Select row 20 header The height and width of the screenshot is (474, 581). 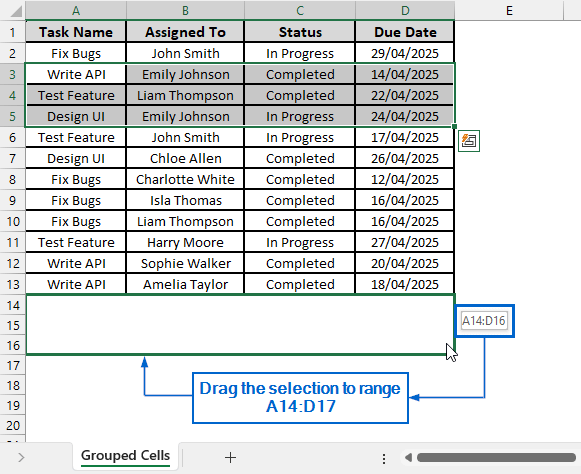[13, 425]
